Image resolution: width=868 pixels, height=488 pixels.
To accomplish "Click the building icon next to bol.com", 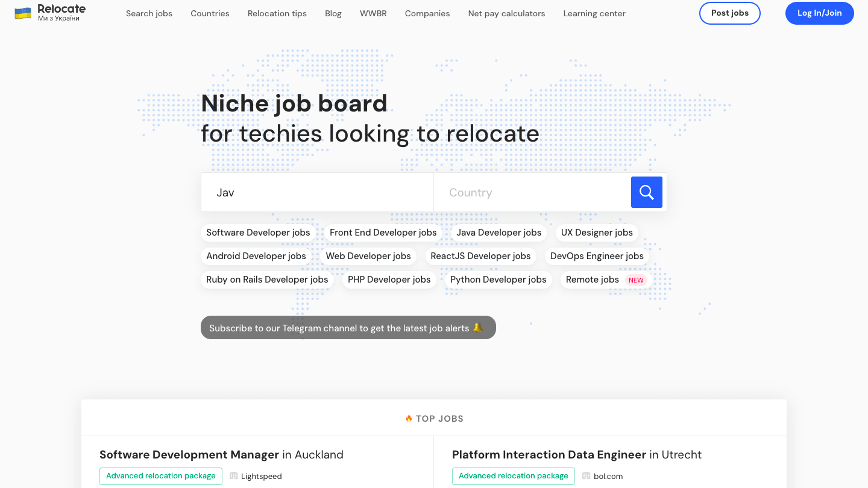I will click(584, 476).
